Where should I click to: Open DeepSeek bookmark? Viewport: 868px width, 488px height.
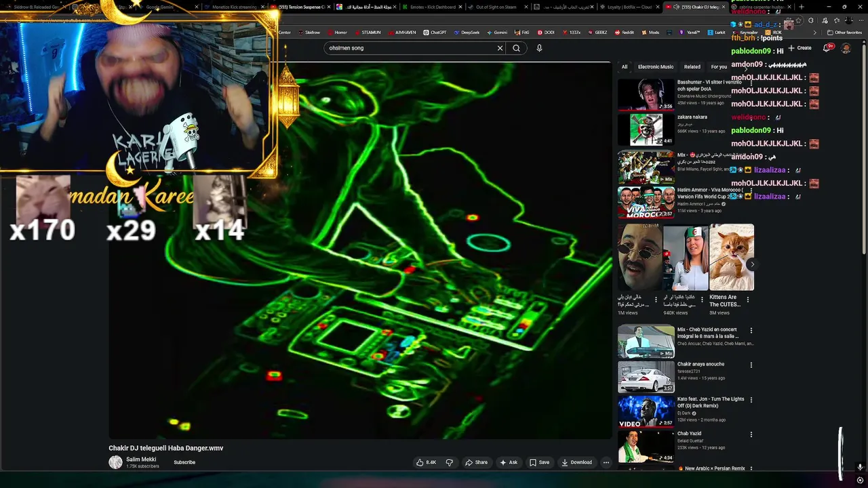tap(466, 33)
